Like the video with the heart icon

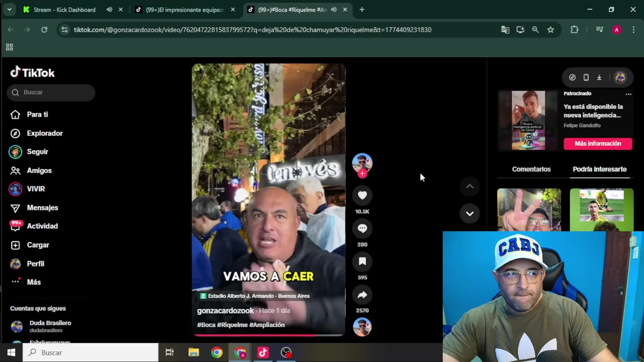tap(362, 195)
